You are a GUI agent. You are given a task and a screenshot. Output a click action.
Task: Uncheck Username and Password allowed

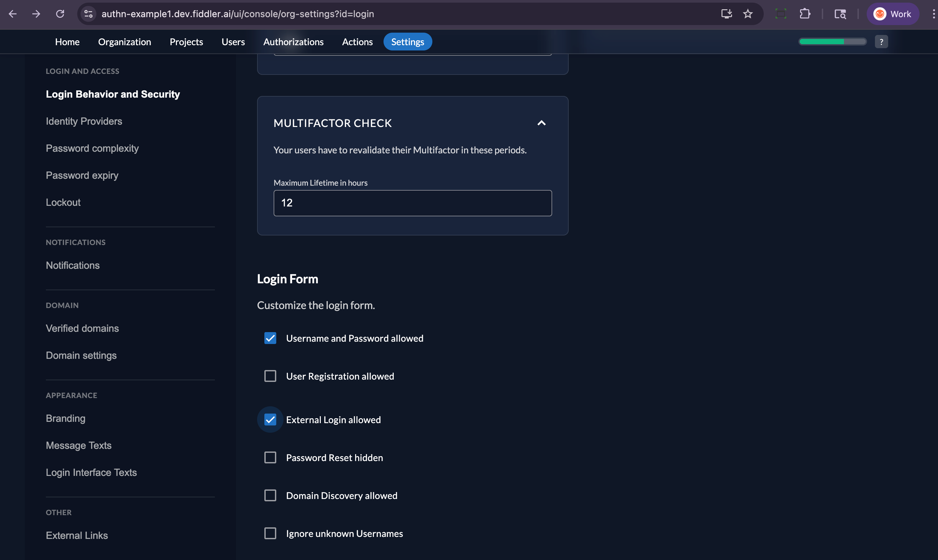click(270, 338)
